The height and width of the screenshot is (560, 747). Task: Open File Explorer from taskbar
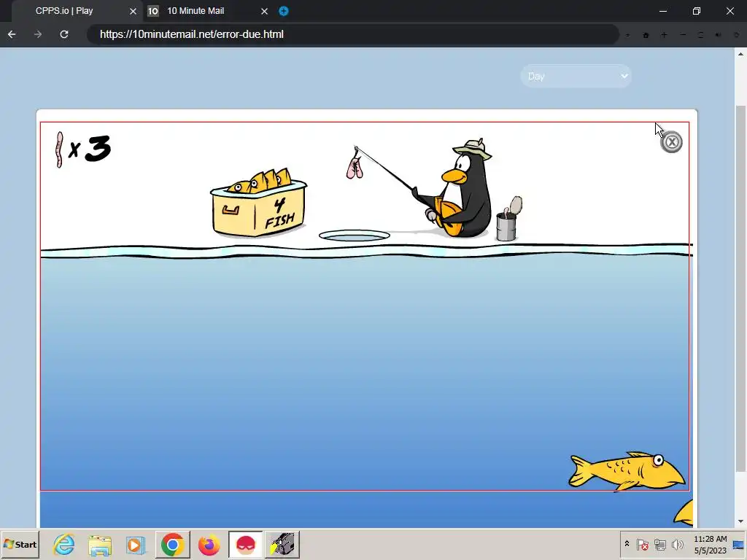99,544
